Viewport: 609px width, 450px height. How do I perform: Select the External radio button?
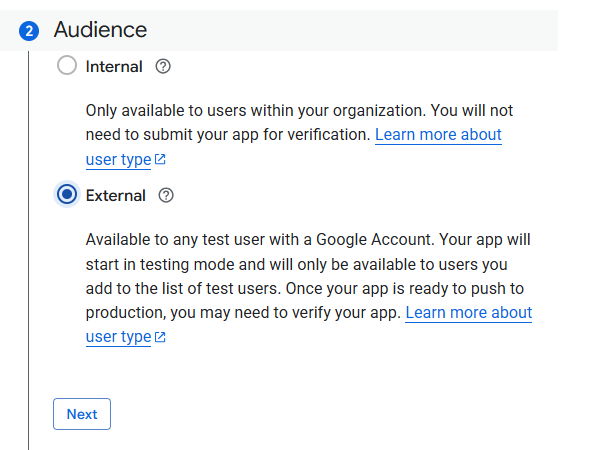click(67, 194)
